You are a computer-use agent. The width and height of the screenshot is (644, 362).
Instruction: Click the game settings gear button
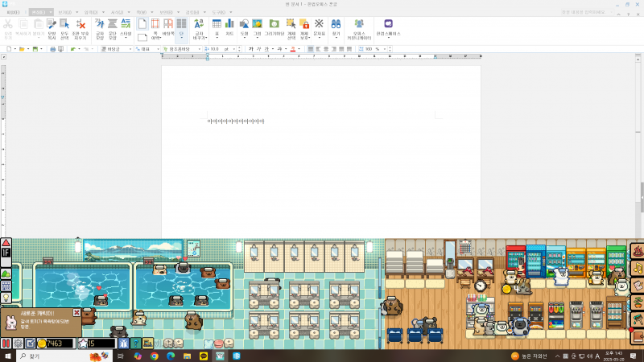pos(18,343)
